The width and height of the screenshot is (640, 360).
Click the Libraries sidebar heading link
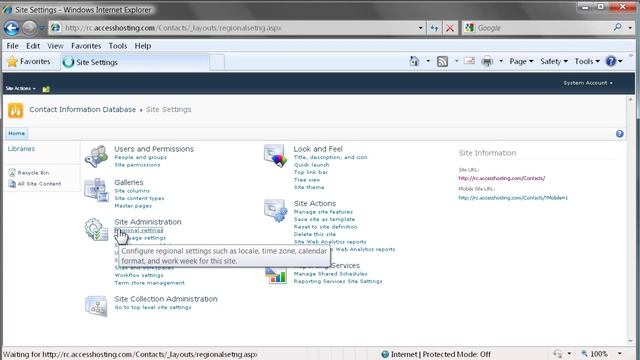tap(21, 149)
